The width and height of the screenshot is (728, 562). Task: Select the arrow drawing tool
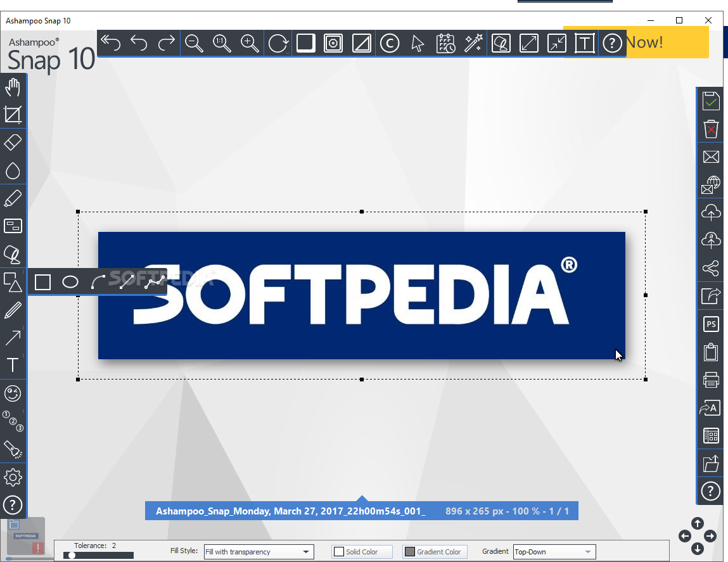(x=13, y=338)
